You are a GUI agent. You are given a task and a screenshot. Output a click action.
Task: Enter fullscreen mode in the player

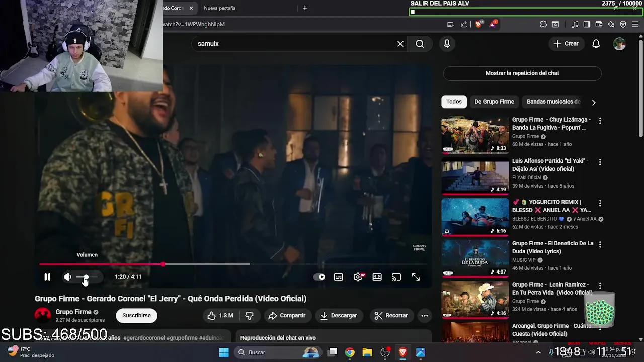click(416, 277)
